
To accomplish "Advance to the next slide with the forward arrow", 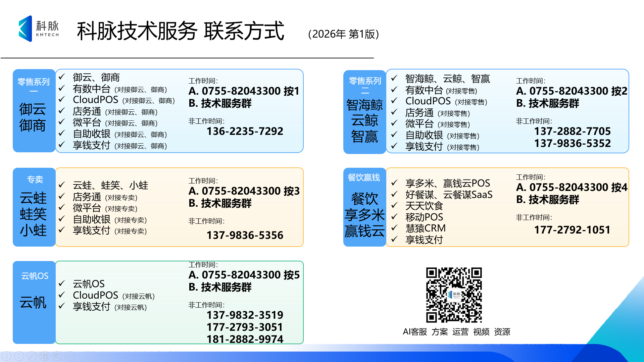I will 19,356.
